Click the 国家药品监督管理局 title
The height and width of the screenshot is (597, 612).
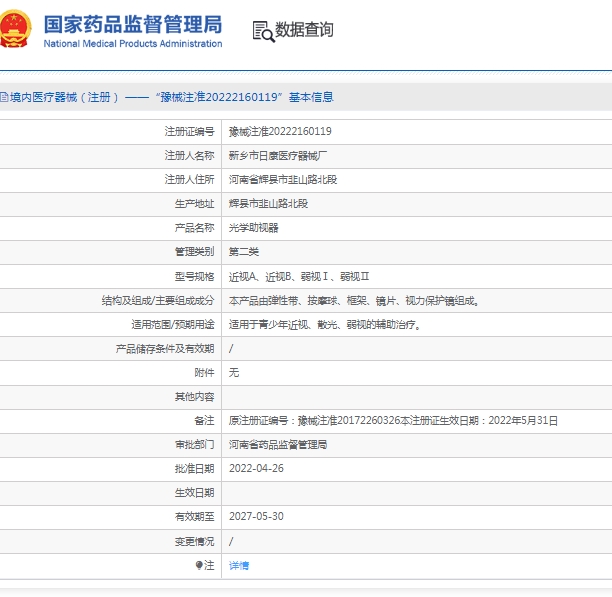pos(133,24)
